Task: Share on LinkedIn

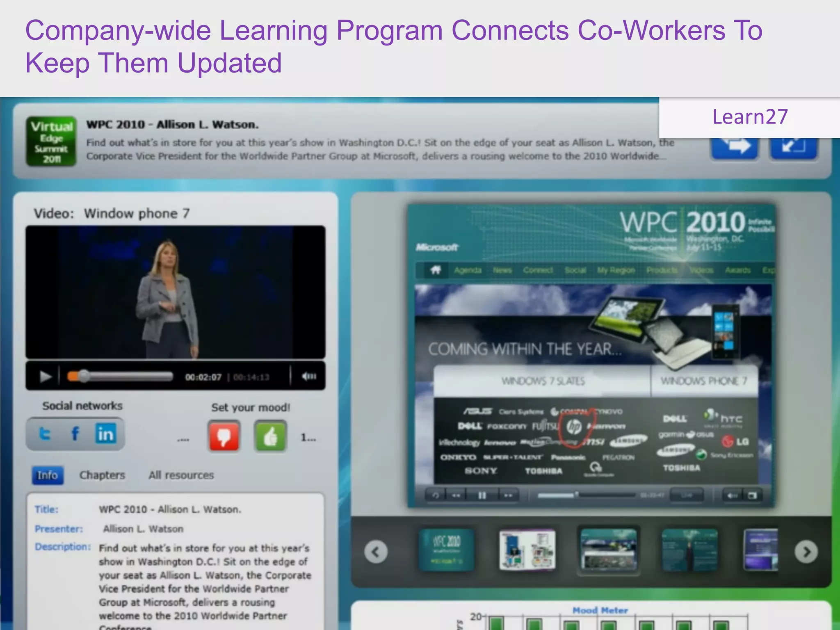Action: 106,434
